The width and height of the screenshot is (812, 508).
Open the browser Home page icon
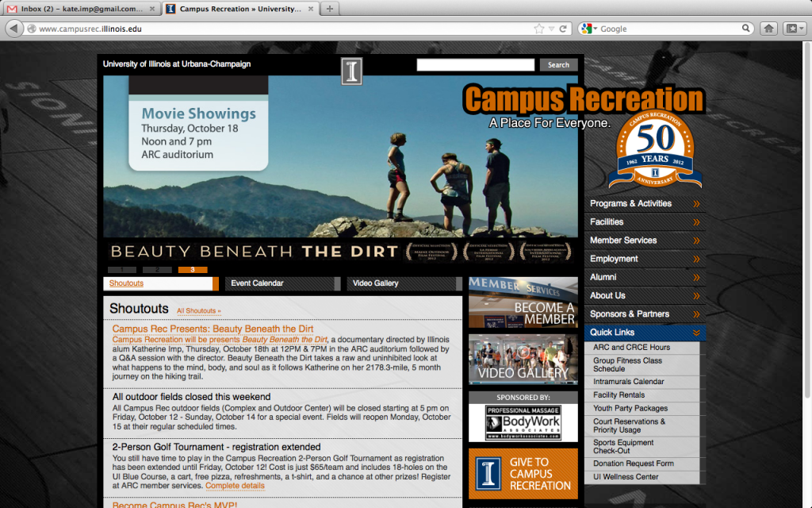coord(768,29)
